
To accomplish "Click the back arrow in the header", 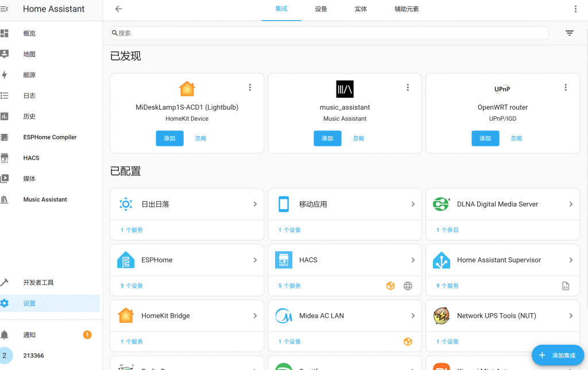I will tap(118, 9).
